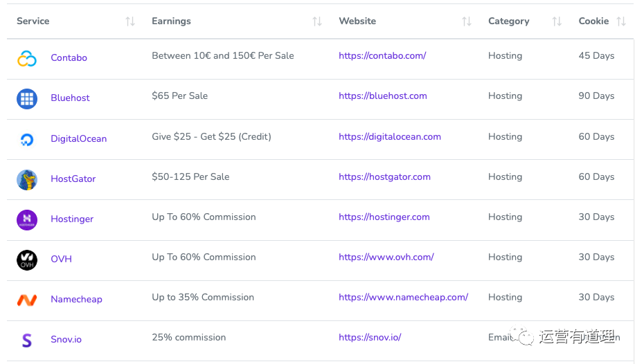Open the DigitalOcean service name link
The width and height of the screenshot is (635, 364).
(78, 139)
